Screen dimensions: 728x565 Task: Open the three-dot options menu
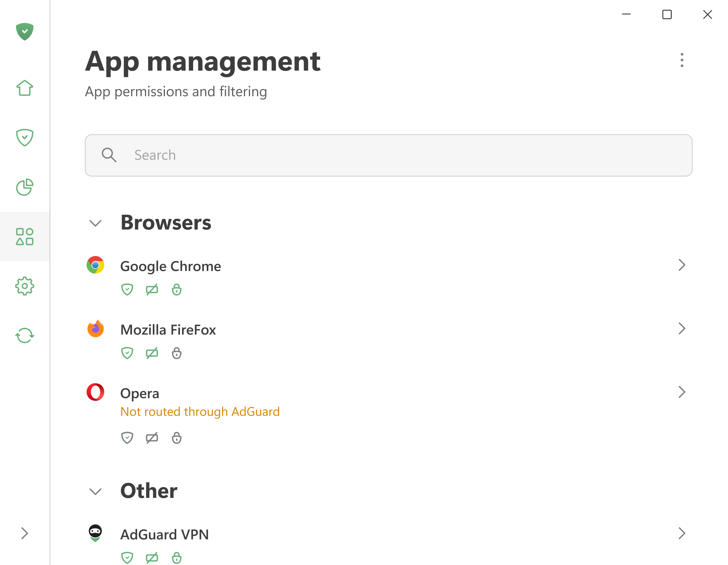682,60
